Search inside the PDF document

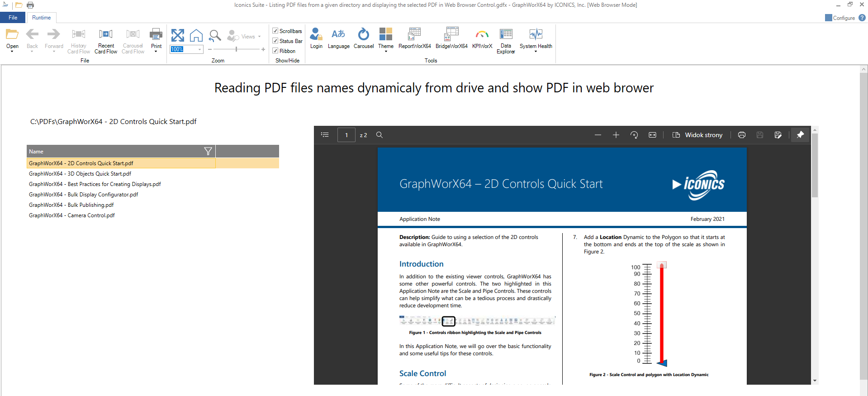coord(379,135)
